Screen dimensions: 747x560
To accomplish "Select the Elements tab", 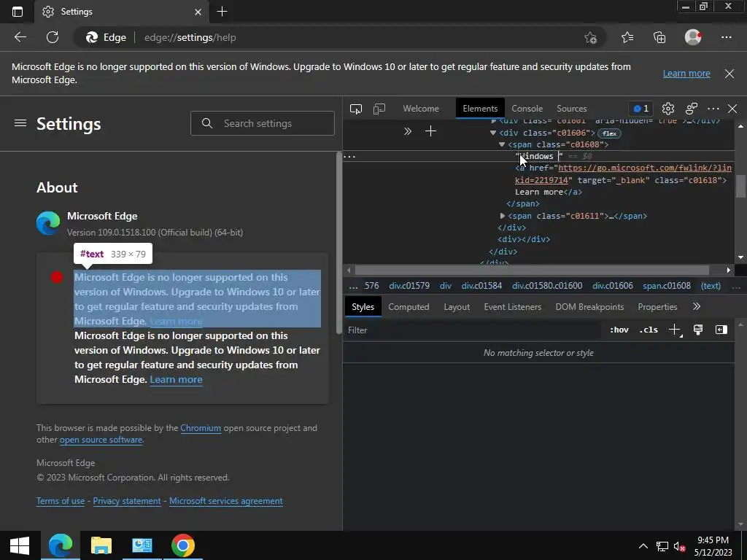I will [x=480, y=109].
